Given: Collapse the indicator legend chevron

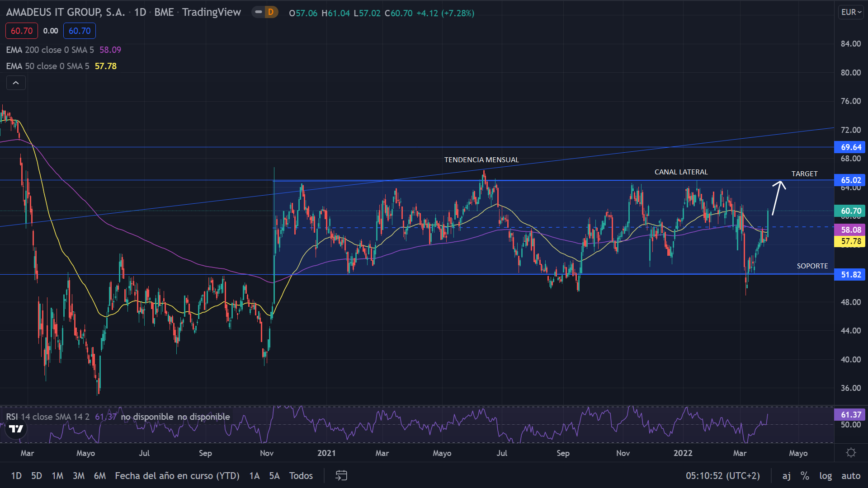Looking at the screenshot, I should point(16,83).
